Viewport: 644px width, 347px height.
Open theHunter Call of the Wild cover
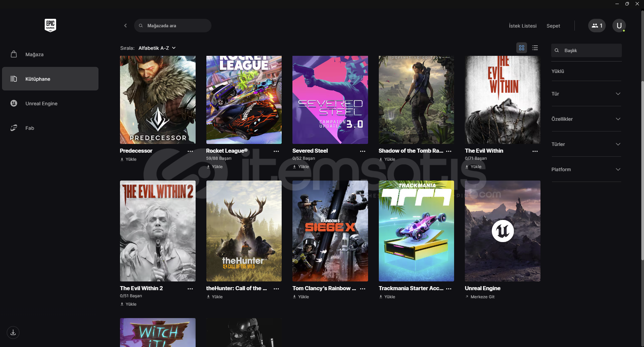pos(244,231)
